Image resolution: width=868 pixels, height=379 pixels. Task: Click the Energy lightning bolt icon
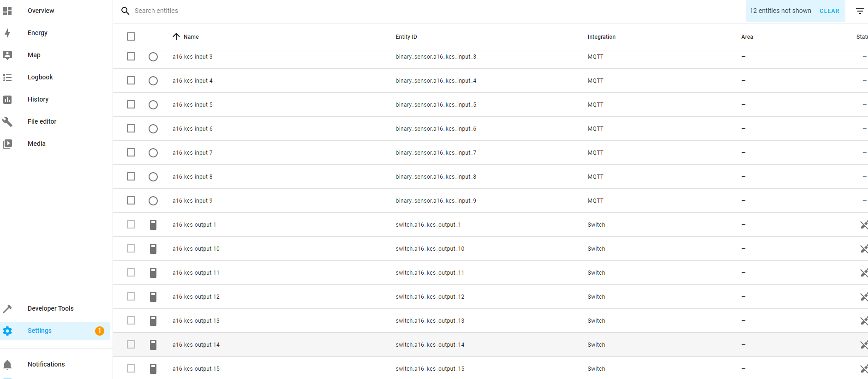[x=7, y=33]
